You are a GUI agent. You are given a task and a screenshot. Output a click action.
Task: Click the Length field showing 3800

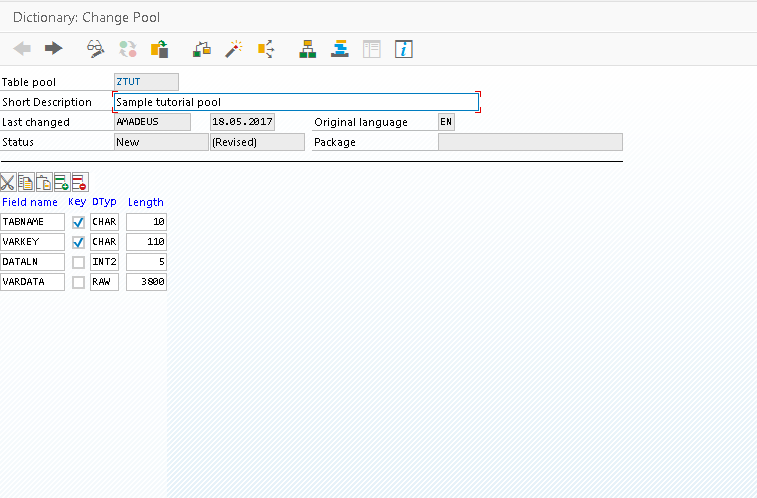point(146,282)
